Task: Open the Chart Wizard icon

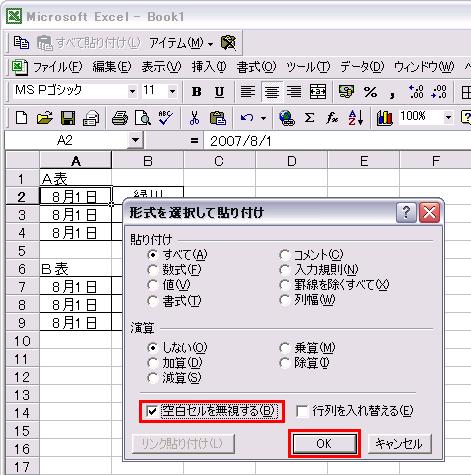Action: [x=384, y=118]
